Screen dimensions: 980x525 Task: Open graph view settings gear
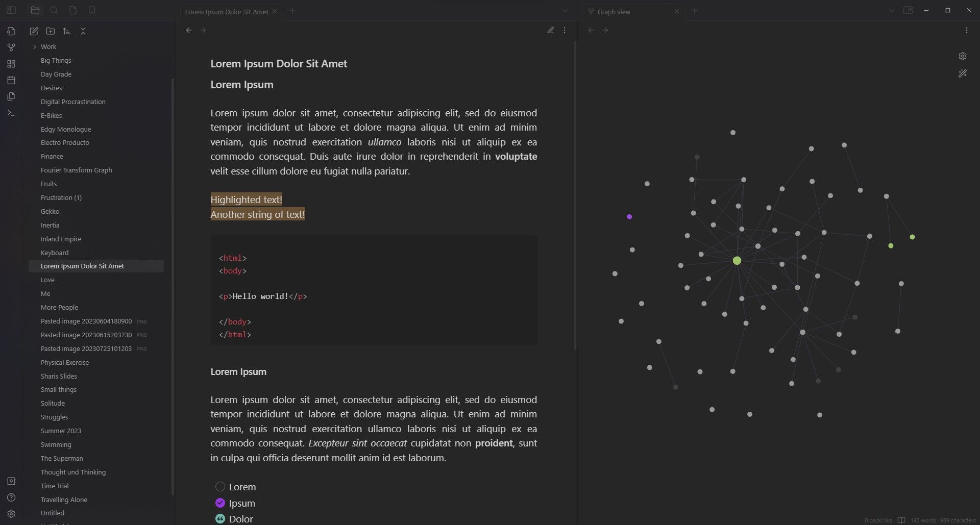(963, 56)
